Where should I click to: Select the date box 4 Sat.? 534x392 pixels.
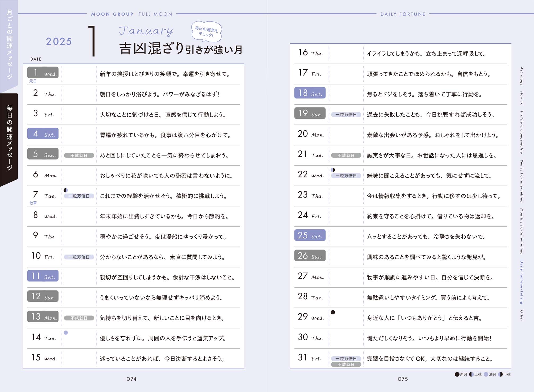pyautogui.click(x=43, y=133)
